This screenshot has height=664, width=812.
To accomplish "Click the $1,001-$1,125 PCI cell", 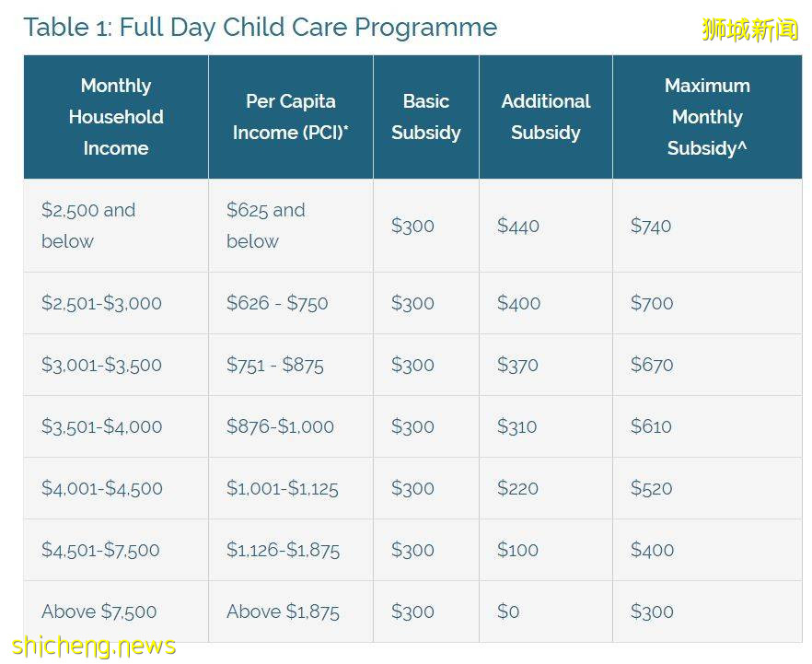I will pos(283,488).
